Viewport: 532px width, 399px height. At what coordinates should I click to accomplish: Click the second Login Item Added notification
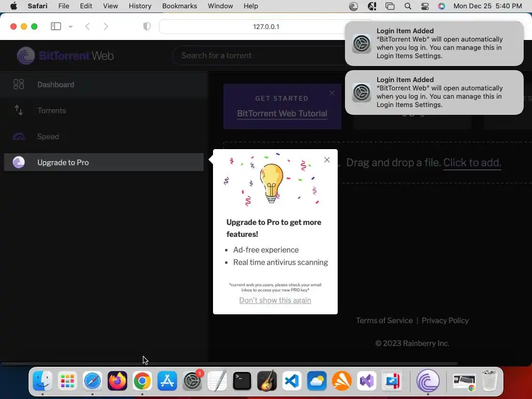point(434,92)
